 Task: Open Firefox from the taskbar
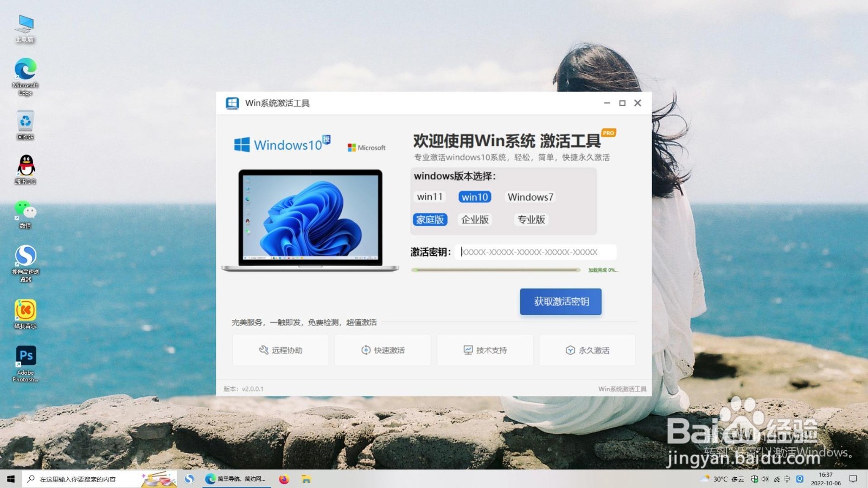[x=284, y=479]
